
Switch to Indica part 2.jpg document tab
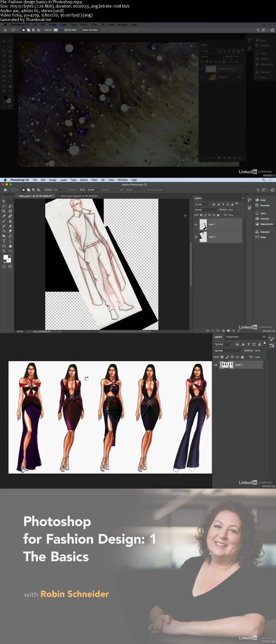[x=79, y=196]
